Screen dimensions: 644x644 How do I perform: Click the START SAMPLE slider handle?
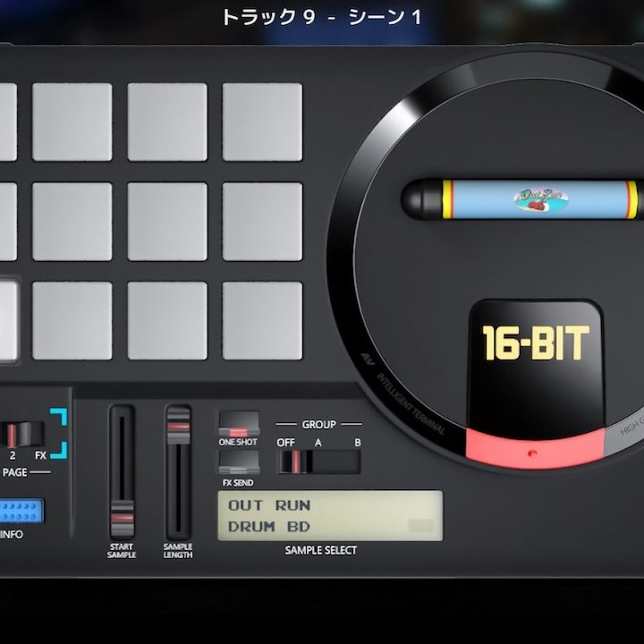(x=122, y=518)
